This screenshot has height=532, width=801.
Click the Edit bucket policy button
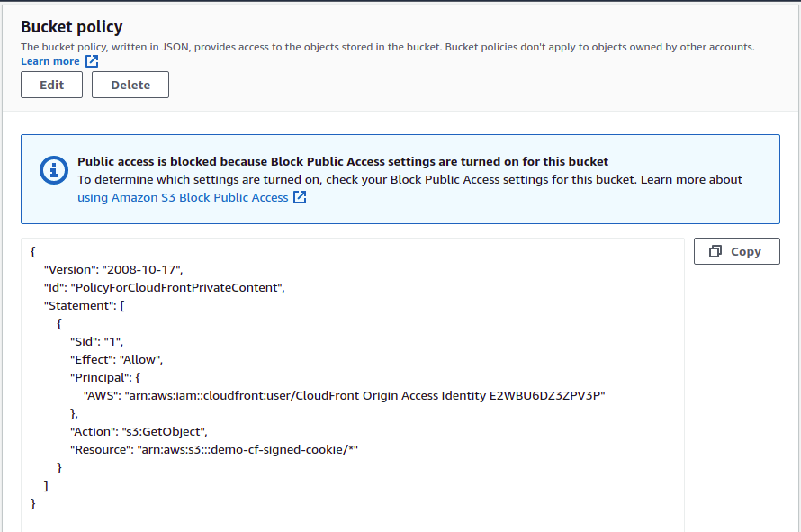[51, 85]
